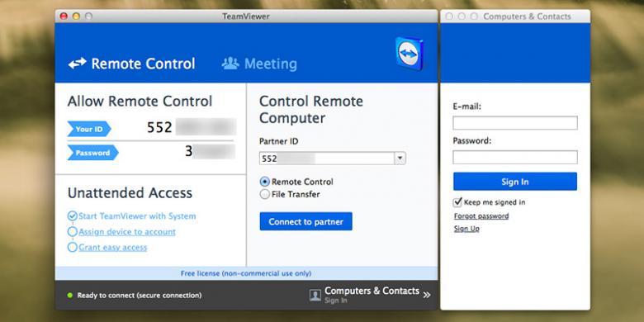Viewport: 644px width, 322px height.
Task: Click the Meeting people icon
Action: [230, 63]
